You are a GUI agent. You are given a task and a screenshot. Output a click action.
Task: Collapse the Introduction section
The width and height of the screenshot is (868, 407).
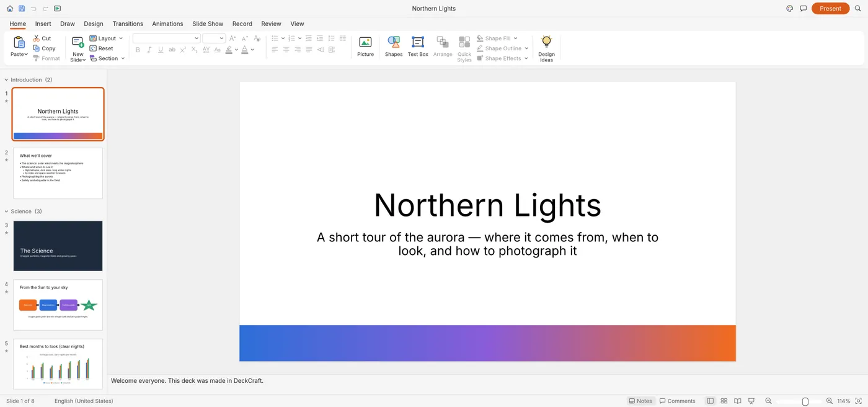click(7, 80)
